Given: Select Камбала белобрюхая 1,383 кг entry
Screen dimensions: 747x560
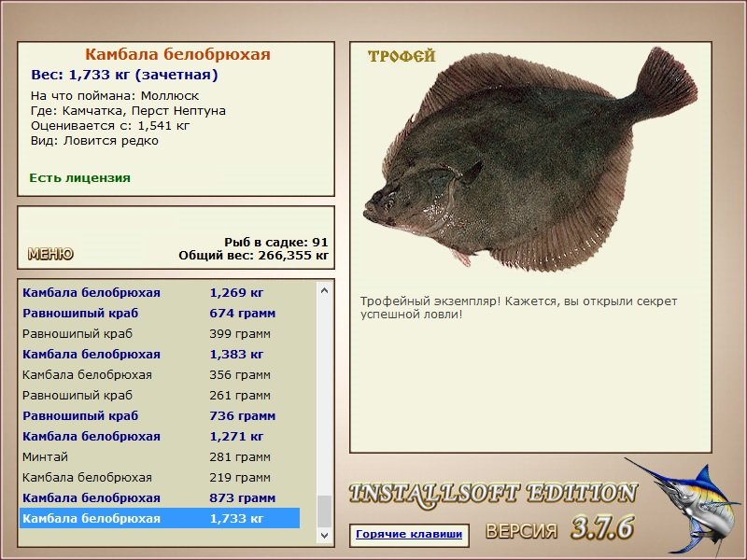Looking at the screenshot, I should (160, 355).
